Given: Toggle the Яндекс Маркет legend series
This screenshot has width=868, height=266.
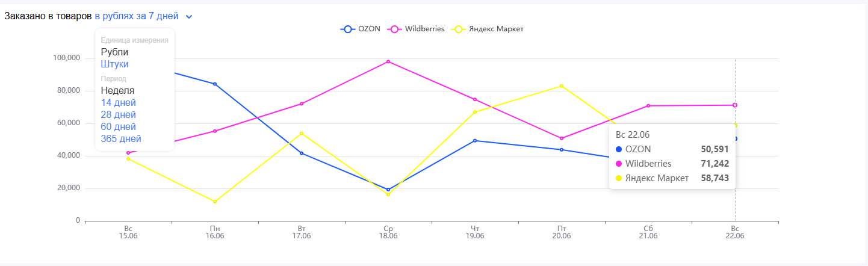Looking at the screenshot, I should tap(489, 29).
